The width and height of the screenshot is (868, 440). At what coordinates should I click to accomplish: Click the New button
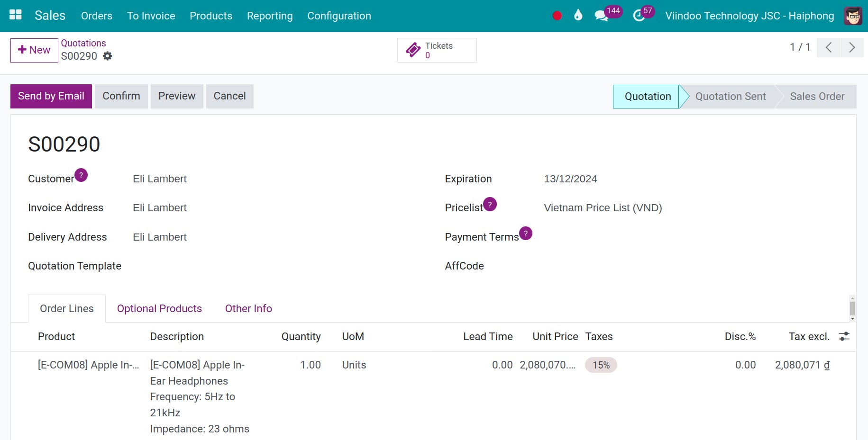(34, 50)
